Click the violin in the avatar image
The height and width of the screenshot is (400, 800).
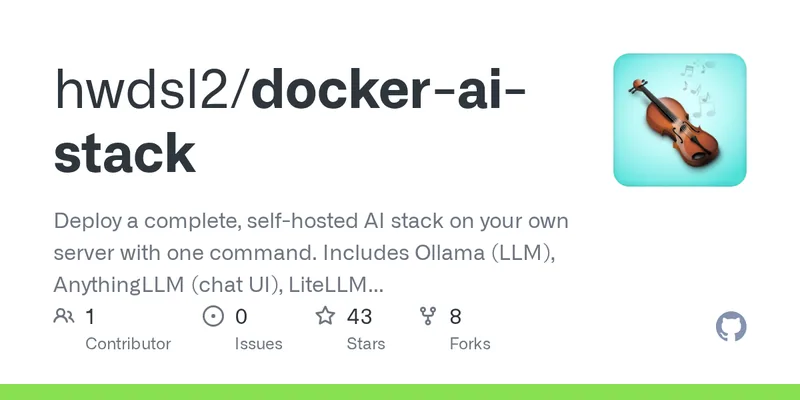pyautogui.click(x=673, y=121)
